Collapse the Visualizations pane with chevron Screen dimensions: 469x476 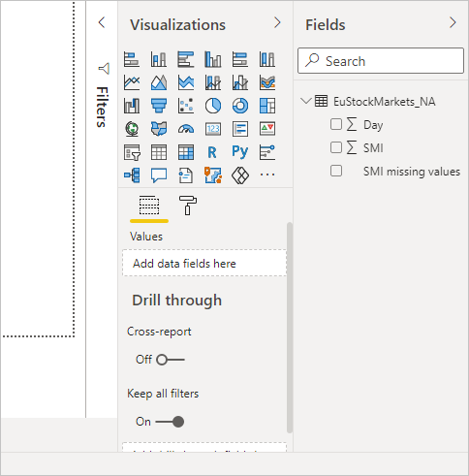277,22
